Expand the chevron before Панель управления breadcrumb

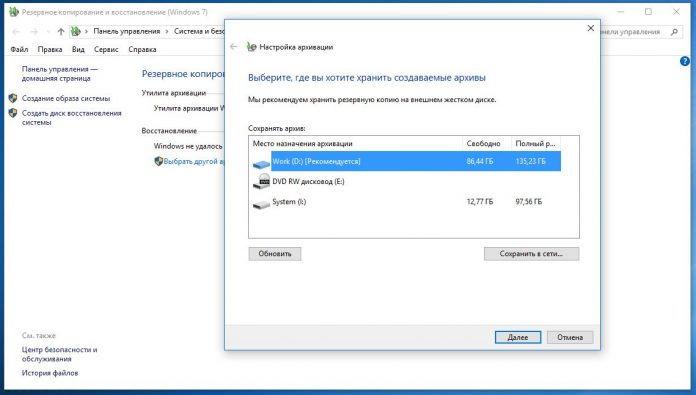86,32
